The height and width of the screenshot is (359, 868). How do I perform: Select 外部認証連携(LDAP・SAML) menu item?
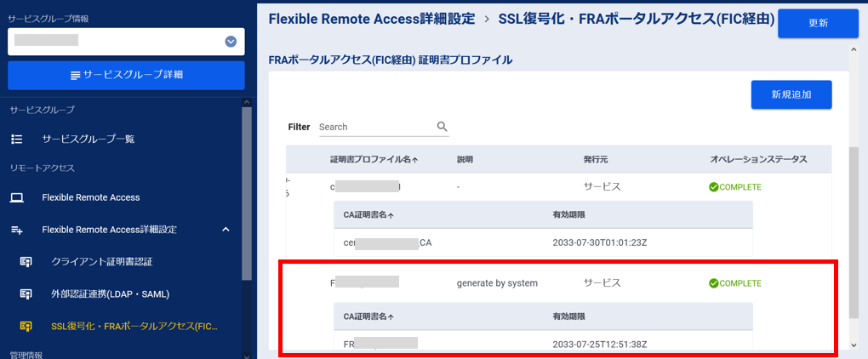click(x=111, y=294)
